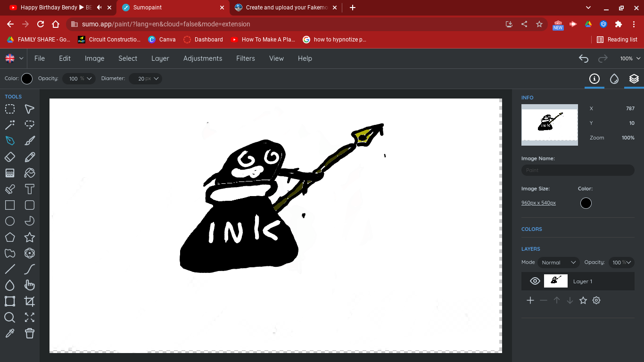This screenshot has width=644, height=362.
Task: Select the circle shape tool
Action: 10,221
